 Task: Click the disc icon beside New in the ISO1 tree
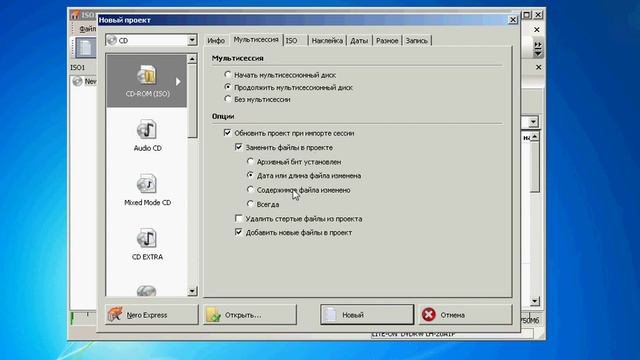77,81
